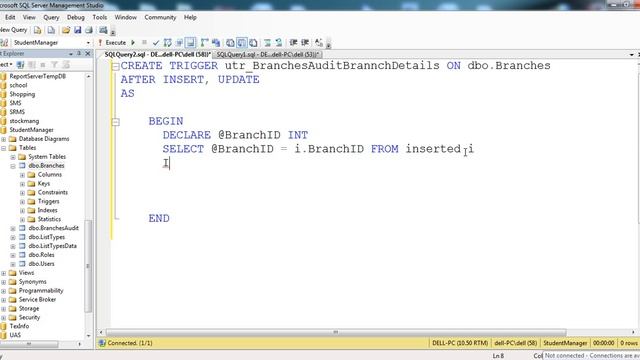Open the Window menu
640x360 pixels.
click(125, 17)
